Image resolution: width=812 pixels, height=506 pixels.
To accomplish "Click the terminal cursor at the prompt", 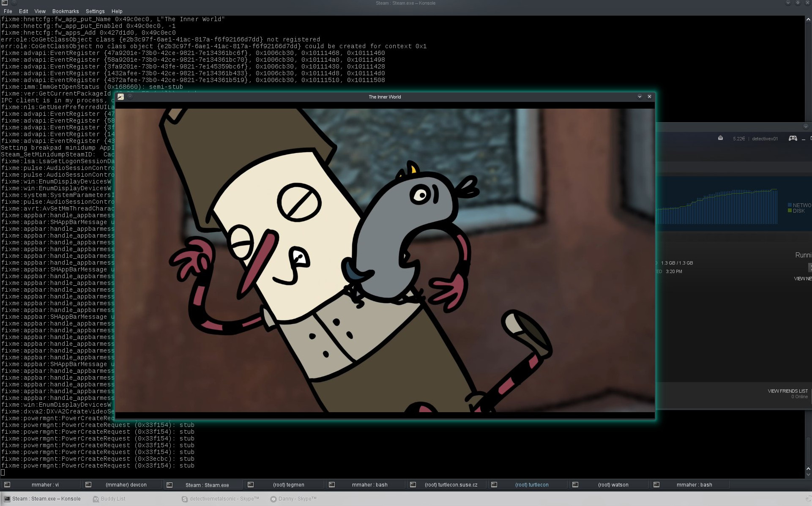I will click(3, 472).
